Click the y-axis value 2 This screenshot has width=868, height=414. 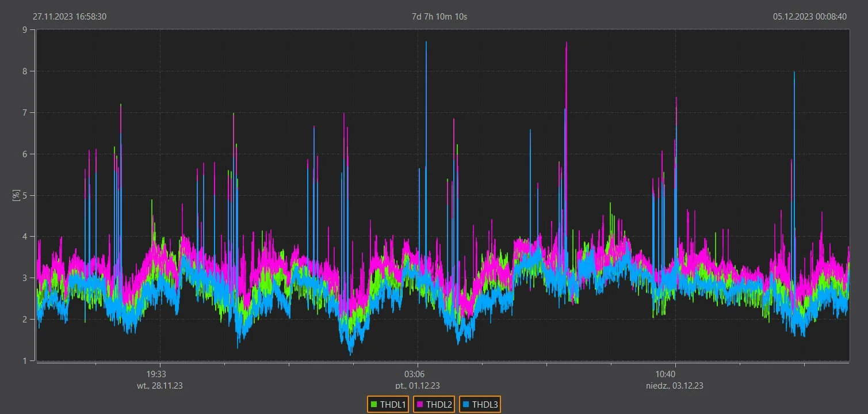point(25,320)
